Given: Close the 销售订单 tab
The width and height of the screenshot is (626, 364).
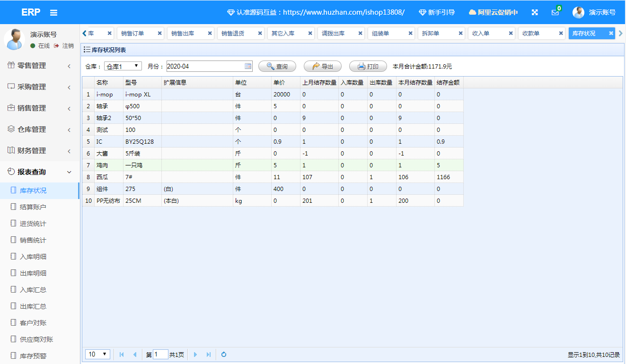Looking at the screenshot, I should tap(159, 34).
